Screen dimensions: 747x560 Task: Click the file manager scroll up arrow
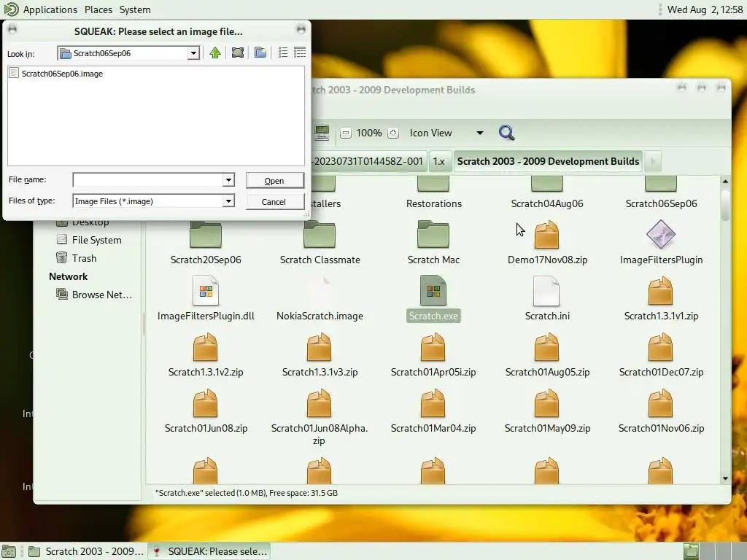[725, 182]
